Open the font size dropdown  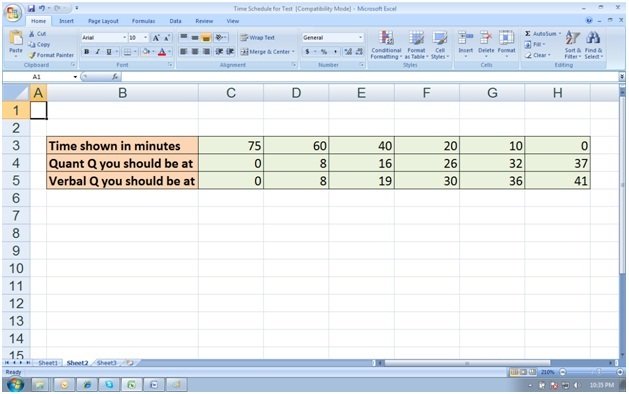tap(146, 37)
